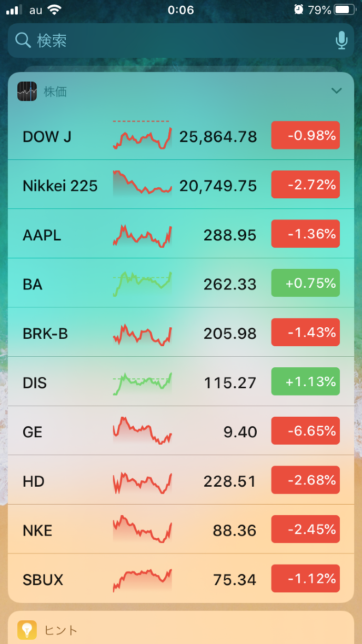This screenshot has height=644, width=362.
Task: Tap the GE sparkline chart
Action: coord(142,431)
